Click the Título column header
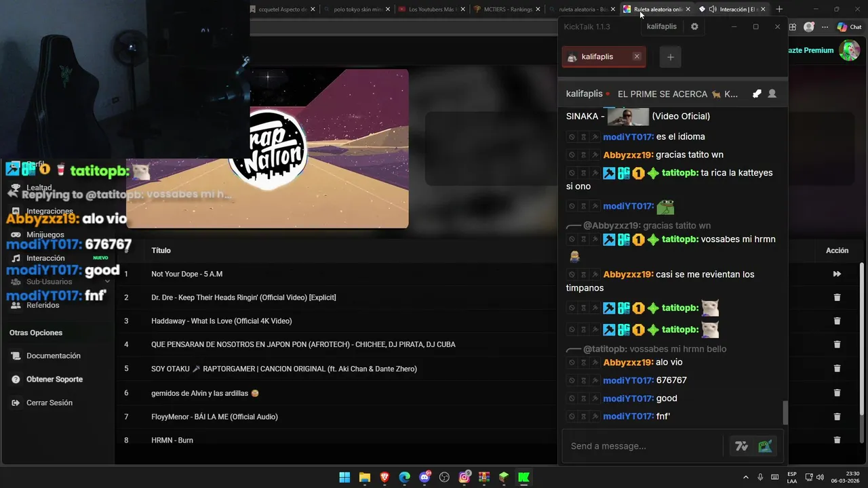The image size is (868, 488). coord(161,250)
